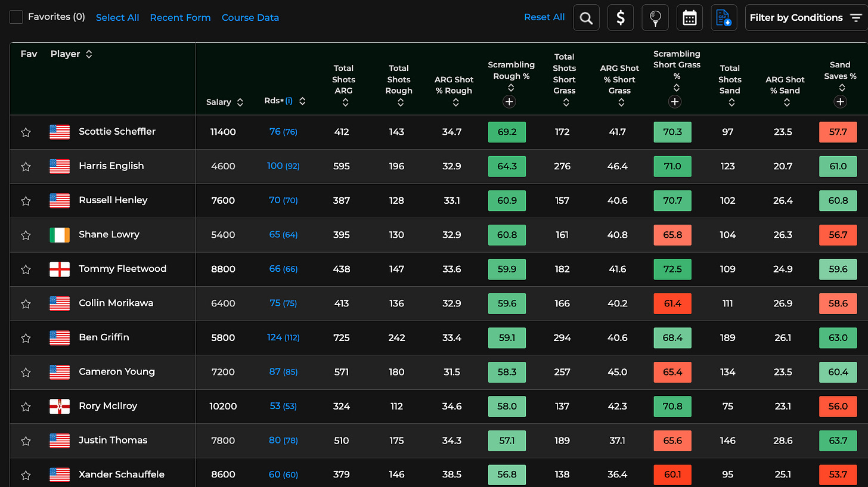The height and width of the screenshot is (487, 868).
Task: Favorite Justin Thomas with the star
Action: (x=26, y=441)
